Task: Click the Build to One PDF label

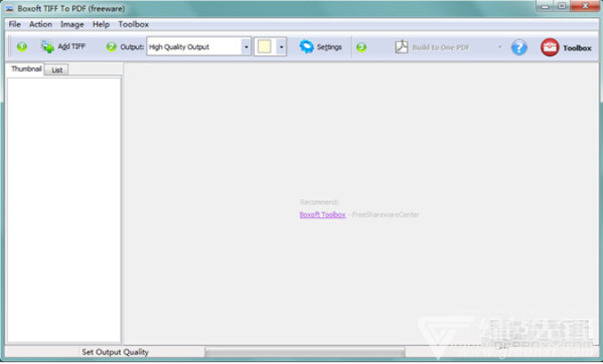Action: click(x=440, y=47)
